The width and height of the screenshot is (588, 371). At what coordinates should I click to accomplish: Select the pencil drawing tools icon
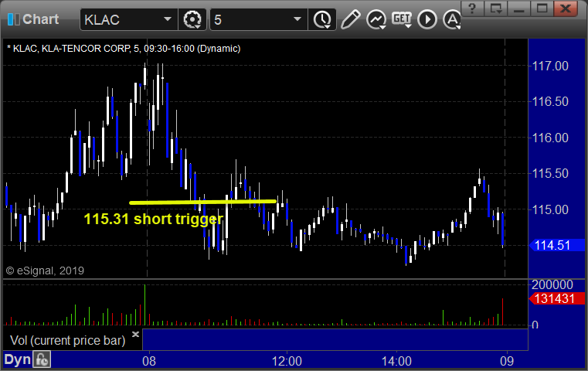click(350, 19)
